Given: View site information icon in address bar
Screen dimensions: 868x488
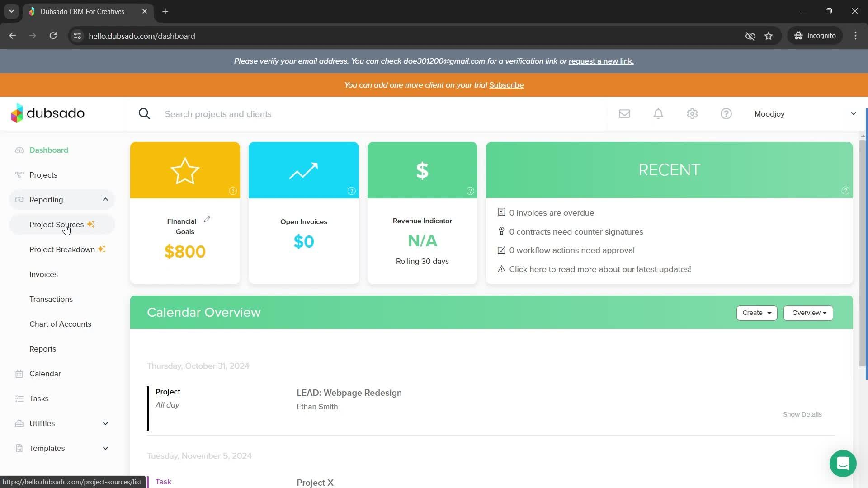Looking at the screenshot, I should coord(77,36).
